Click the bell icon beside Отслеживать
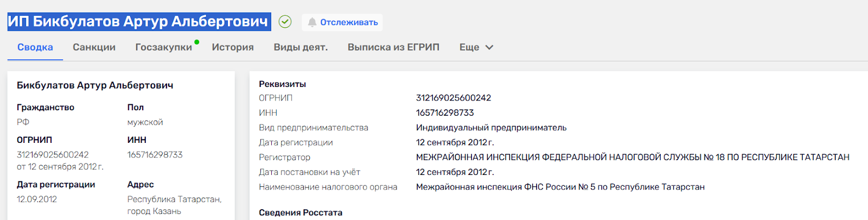This screenshot has width=868, height=220. pos(312,22)
